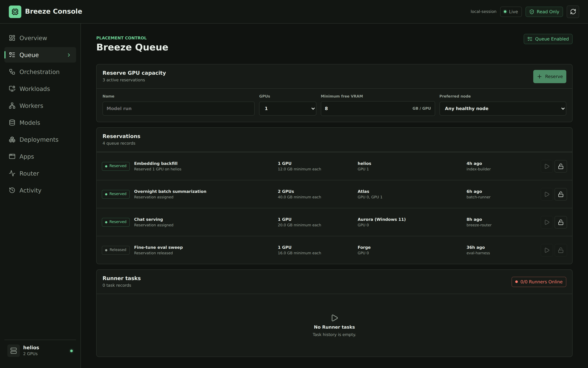The height and width of the screenshot is (368, 588).
Task: Click the Deployments boxes icon
Action: (12, 139)
